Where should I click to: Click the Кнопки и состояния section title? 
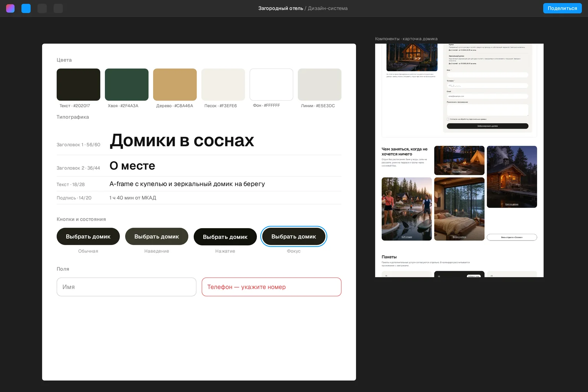tap(81, 219)
